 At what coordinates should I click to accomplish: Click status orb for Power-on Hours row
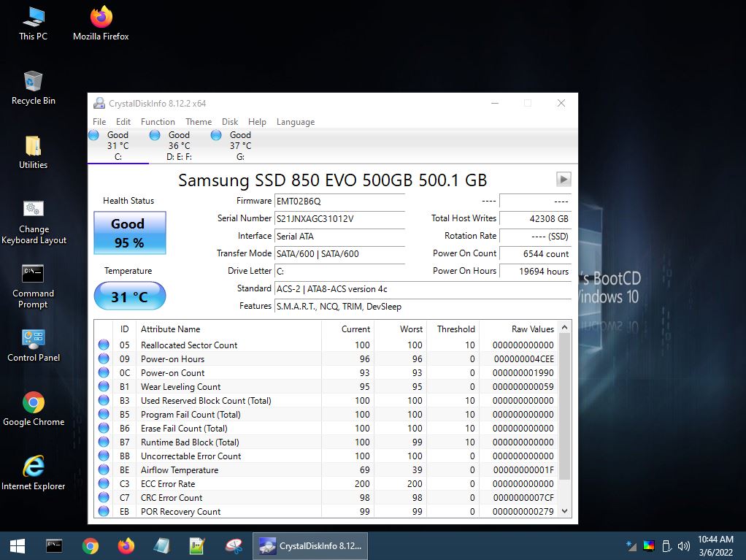tap(104, 358)
